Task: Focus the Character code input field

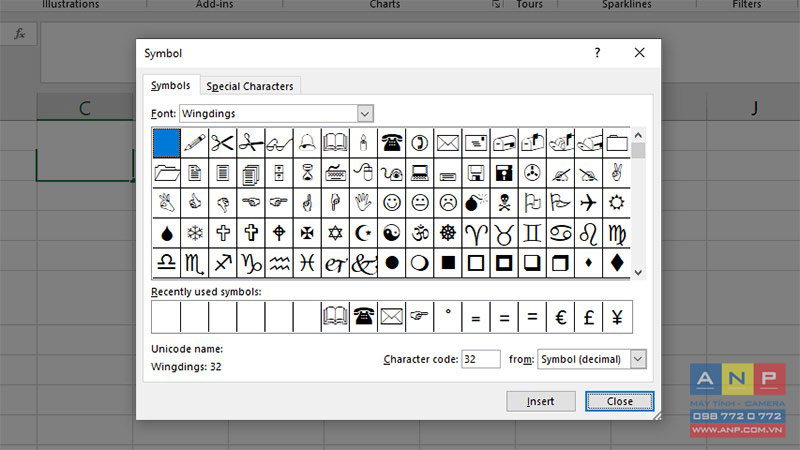Action: [x=481, y=359]
